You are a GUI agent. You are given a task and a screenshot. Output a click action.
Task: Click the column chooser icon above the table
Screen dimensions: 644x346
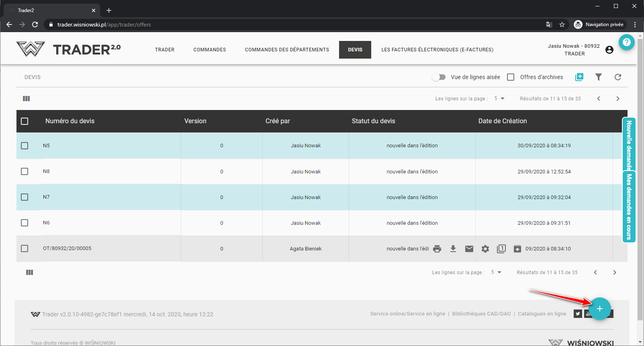pyautogui.click(x=27, y=99)
